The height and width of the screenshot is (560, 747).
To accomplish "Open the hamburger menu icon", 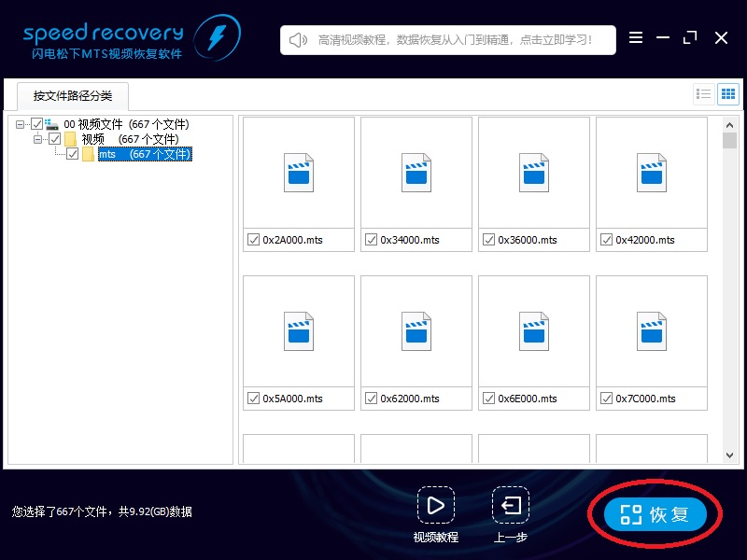I will (636, 37).
